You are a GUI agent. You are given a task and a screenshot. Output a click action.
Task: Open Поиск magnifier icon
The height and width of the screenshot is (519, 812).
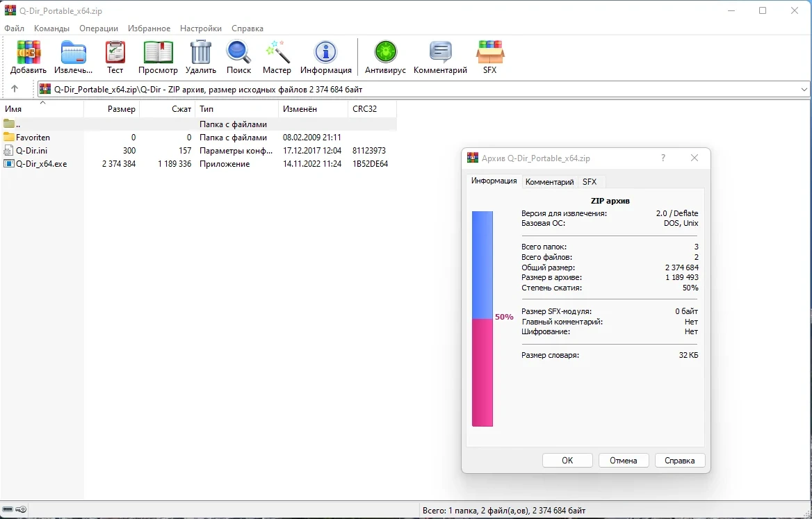(x=238, y=52)
